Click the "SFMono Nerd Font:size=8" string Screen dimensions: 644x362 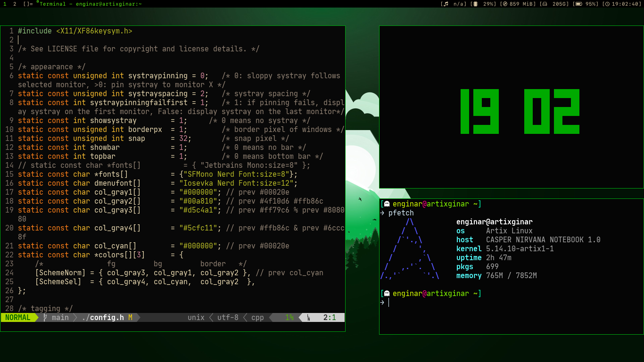click(236, 174)
